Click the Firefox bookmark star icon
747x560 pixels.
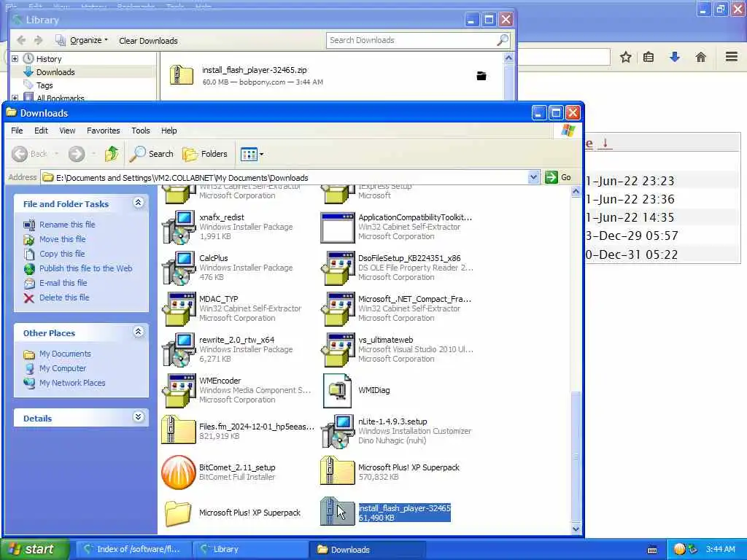pyautogui.click(x=625, y=58)
